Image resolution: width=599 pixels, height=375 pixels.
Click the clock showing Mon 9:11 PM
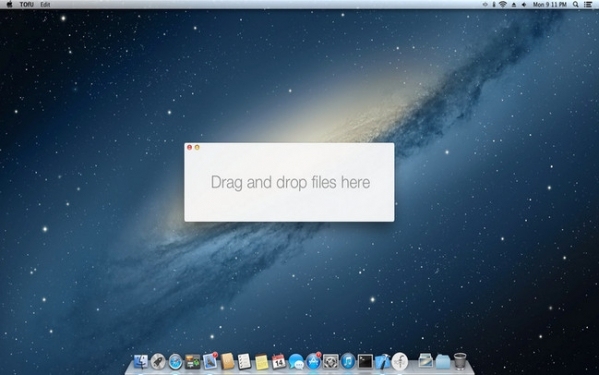tap(550, 5)
